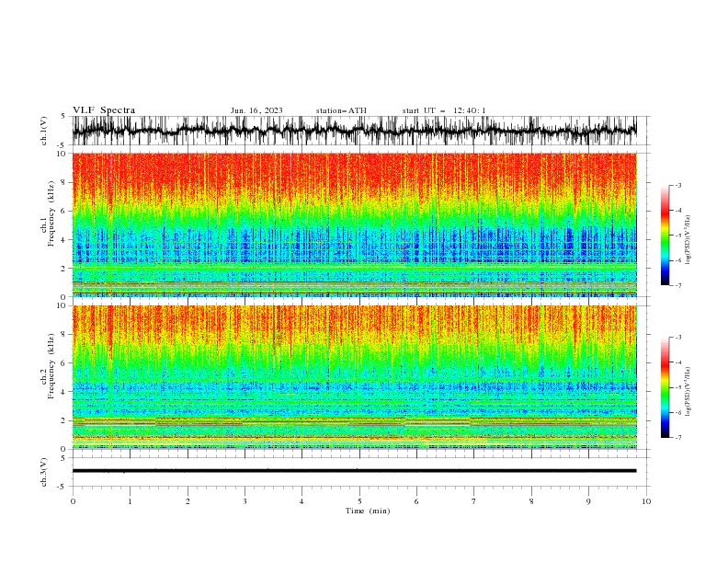
Task: Click the time axis tick label '5'
Action: (359, 501)
